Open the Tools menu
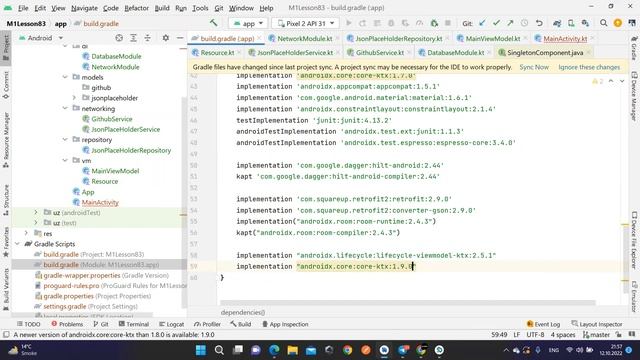This screenshot has width=640, height=360. click(200, 8)
